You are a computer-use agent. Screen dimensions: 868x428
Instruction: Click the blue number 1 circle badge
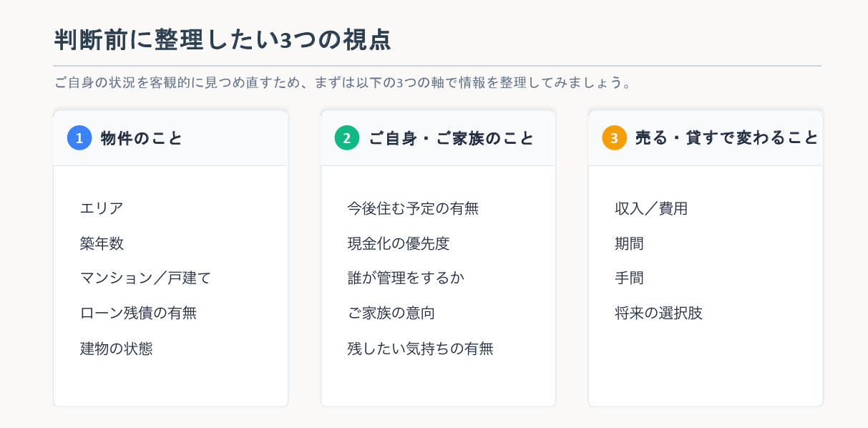pos(79,138)
